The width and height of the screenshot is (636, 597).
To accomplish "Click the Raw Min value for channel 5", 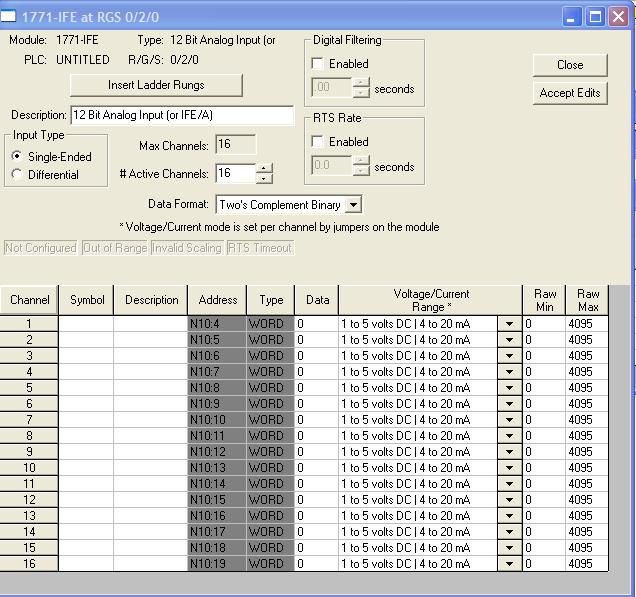I will 544,388.
